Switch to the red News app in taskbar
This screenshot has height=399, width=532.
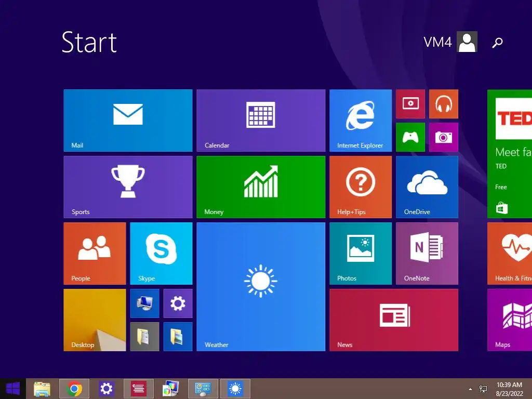138,389
